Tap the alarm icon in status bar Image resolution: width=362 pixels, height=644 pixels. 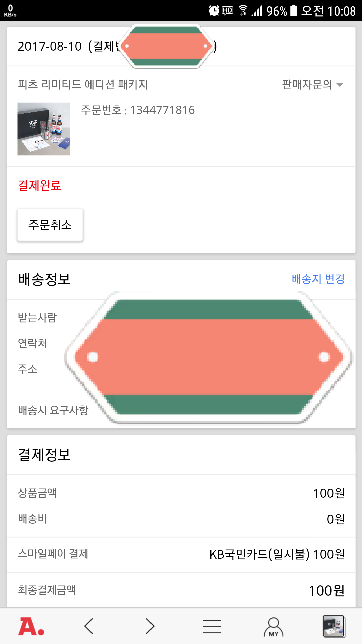point(214,11)
